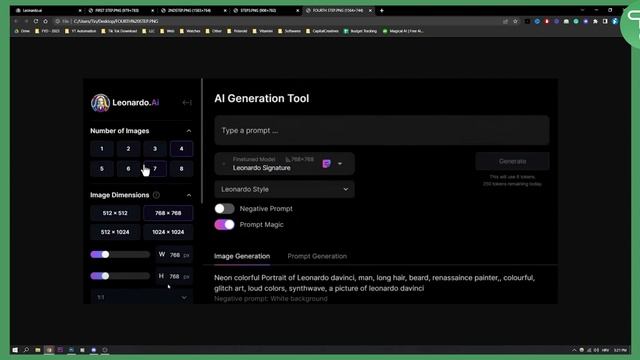Enable the Negative Prompt switch

[x=224, y=209]
